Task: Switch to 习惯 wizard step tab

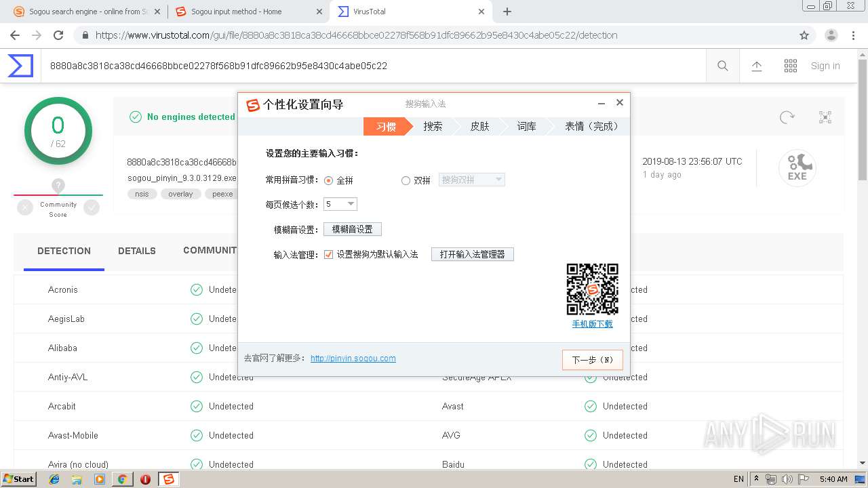Action: tap(386, 127)
